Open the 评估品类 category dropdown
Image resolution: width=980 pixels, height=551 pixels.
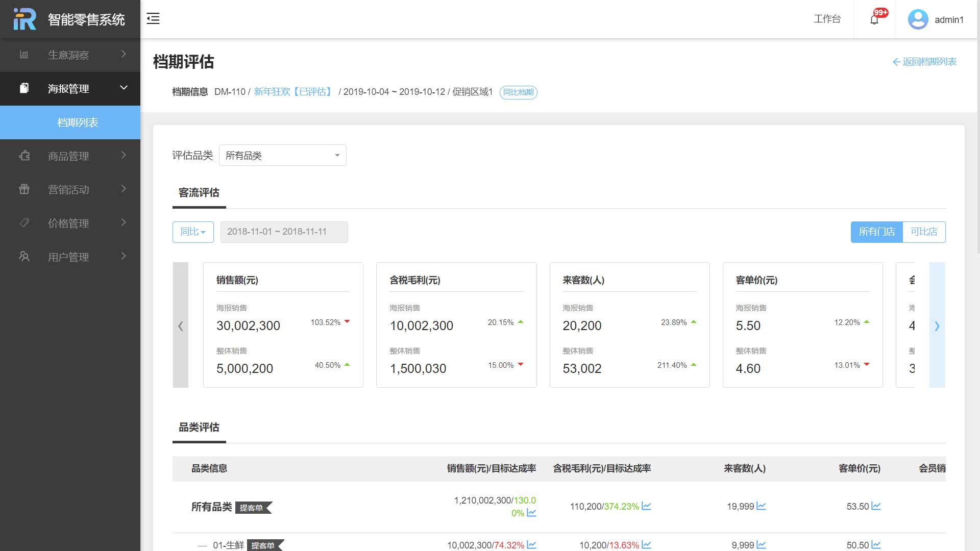pos(282,155)
